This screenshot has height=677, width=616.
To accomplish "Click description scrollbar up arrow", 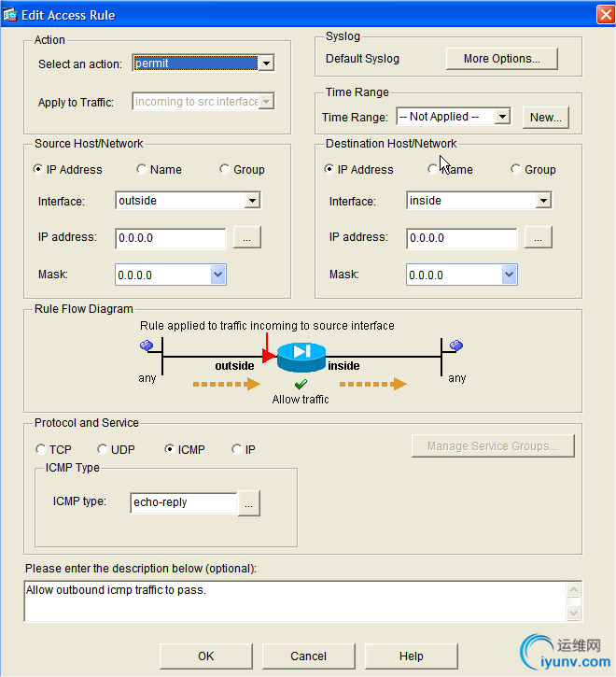I will pos(573,590).
